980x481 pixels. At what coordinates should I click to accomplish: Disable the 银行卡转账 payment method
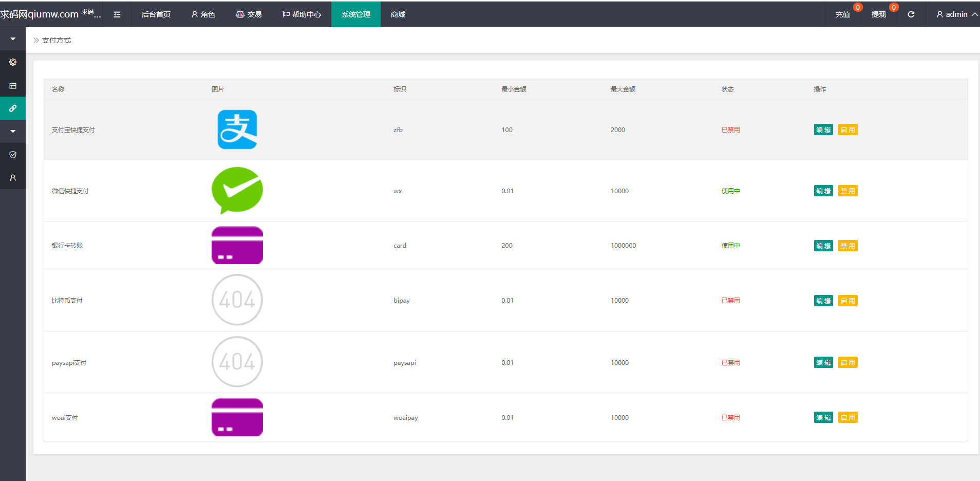[x=848, y=246]
